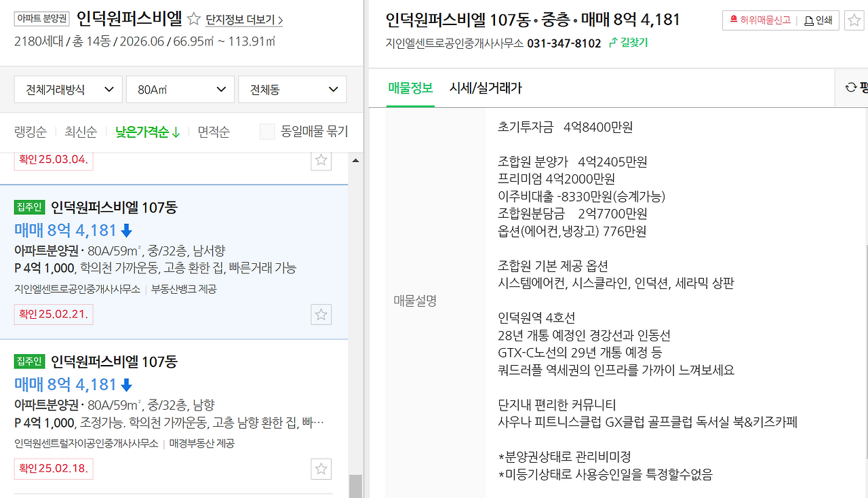Sort listings by 최신순
Viewport: 868px width, 498px height.
pyautogui.click(x=80, y=132)
